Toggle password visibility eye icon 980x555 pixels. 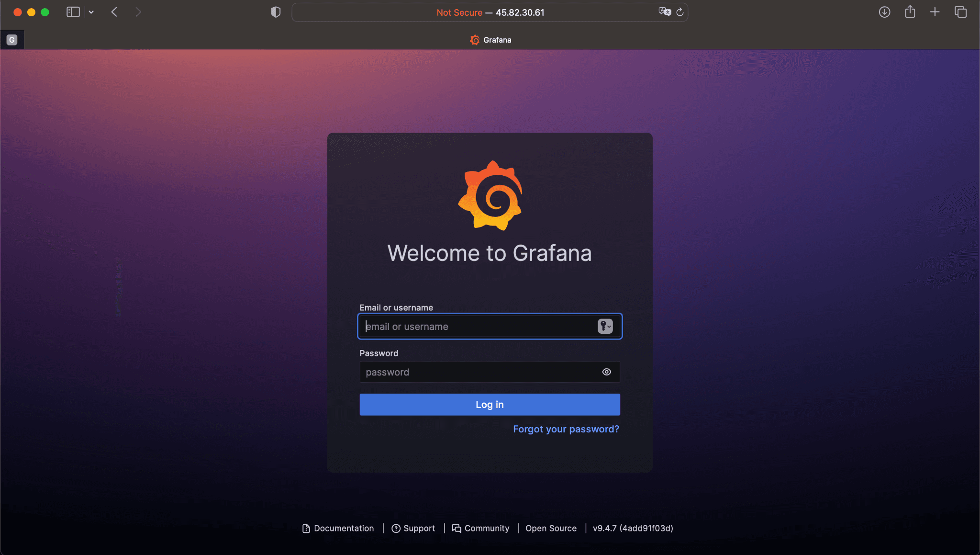tap(606, 372)
